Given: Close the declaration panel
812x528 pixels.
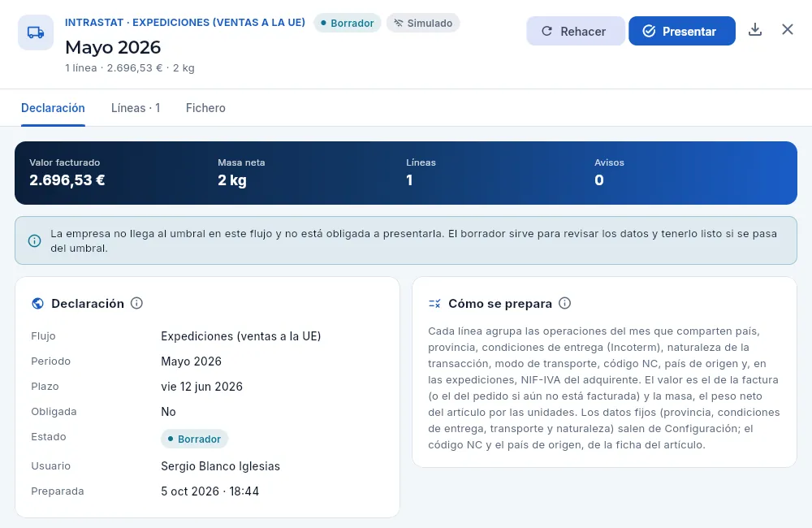Looking at the screenshot, I should (x=787, y=29).
